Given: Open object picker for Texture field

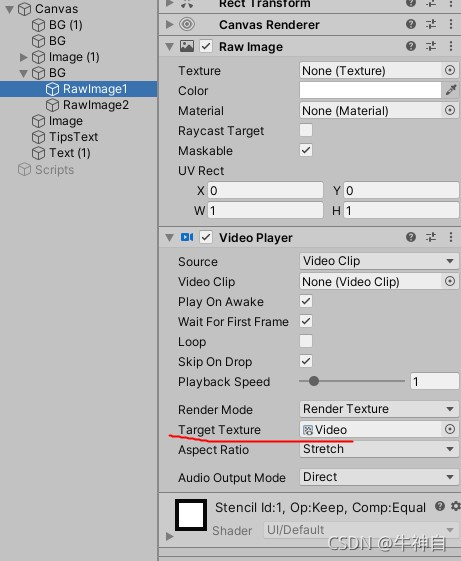Looking at the screenshot, I should click(x=450, y=70).
